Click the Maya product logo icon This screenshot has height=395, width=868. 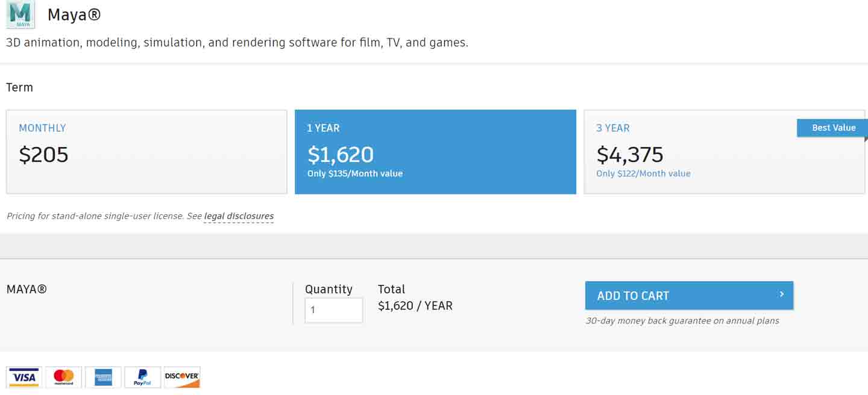click(20, 14)
